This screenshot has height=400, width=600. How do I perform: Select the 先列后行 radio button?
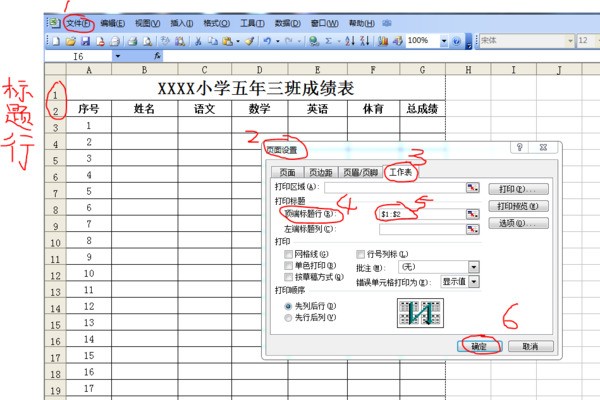(x=288, y=306)
